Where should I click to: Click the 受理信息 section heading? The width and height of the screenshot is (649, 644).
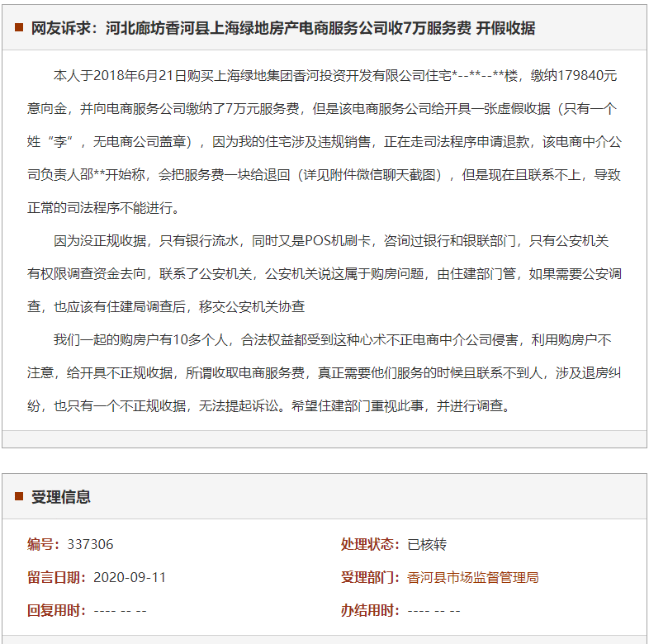coord(61,497)
